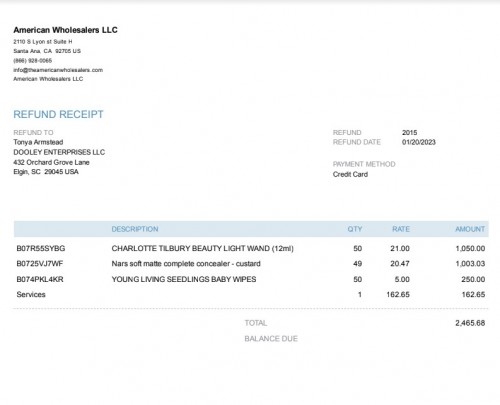This screenshot has width=500, height=405.
Task: Click the 1,003.03 amount
Action: [x=470, y=264]
